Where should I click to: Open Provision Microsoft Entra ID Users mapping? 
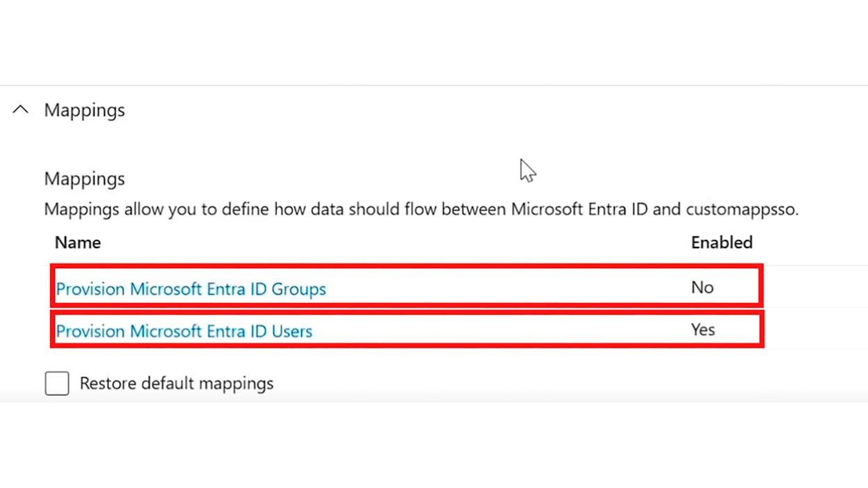pos(184,331)
